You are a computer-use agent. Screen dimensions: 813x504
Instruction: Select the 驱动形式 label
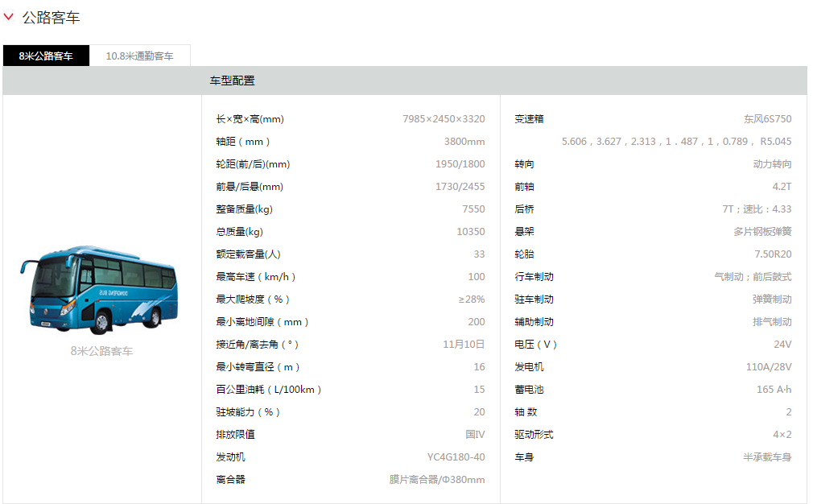[x=534, y=435]
